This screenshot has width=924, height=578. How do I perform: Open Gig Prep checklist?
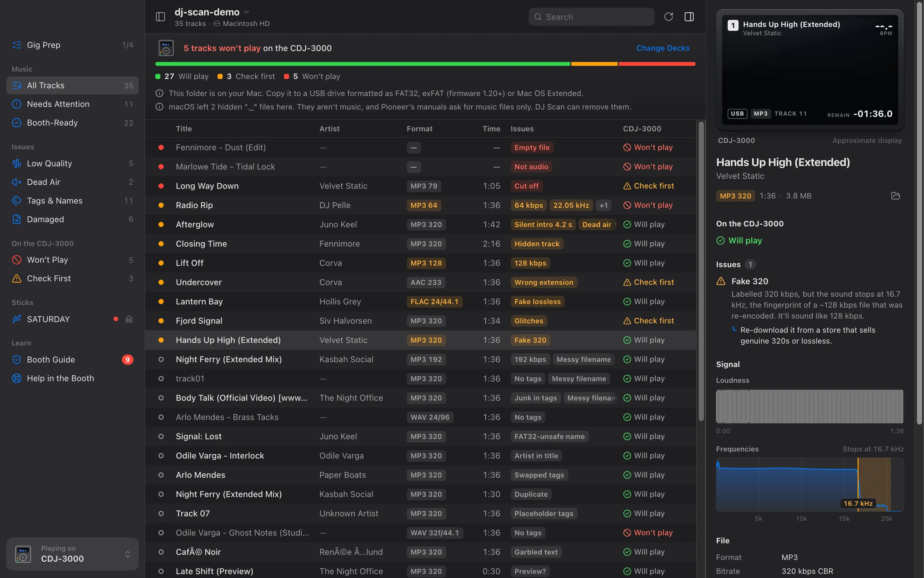point(73,45)
